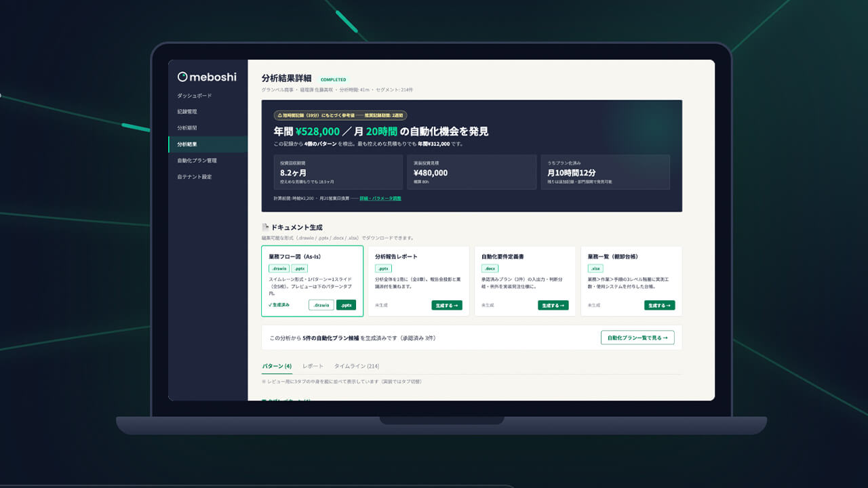
Task: Select the active 分析結果 sidebar item
Action: [x=208, y=144]
